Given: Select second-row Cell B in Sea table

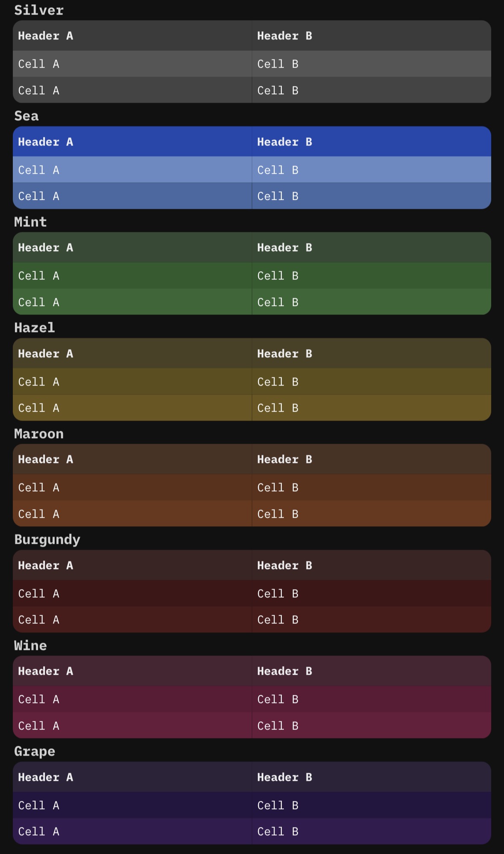Looking at the screenshot, I should click(x=278, y=196).
